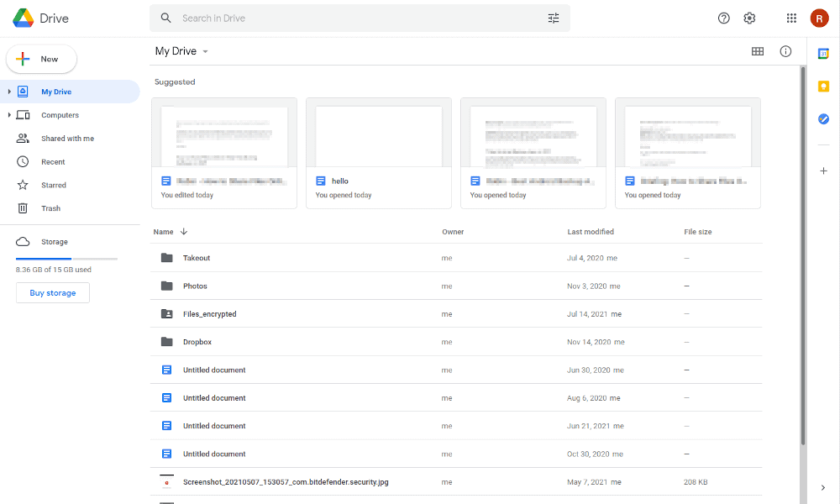Select Untitled document modified Jun 30, 2020

click(x=456, y=370)
